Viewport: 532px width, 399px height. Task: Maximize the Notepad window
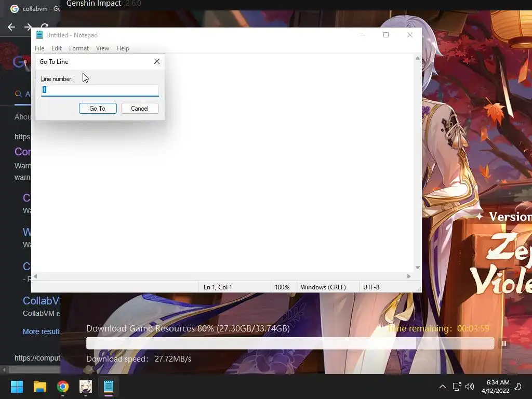tap(386, 35)
